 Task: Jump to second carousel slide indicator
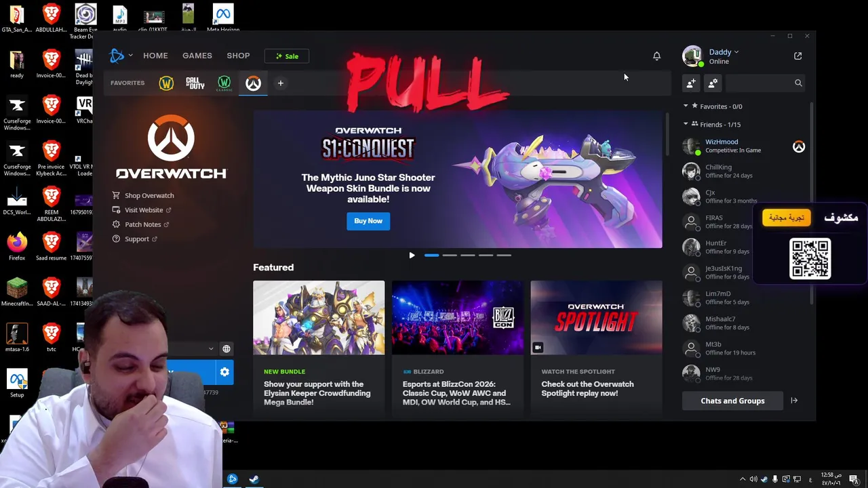click(450, 256)
